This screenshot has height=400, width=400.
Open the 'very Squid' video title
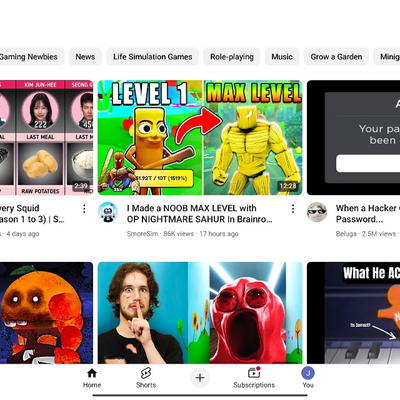pos(32,214)
